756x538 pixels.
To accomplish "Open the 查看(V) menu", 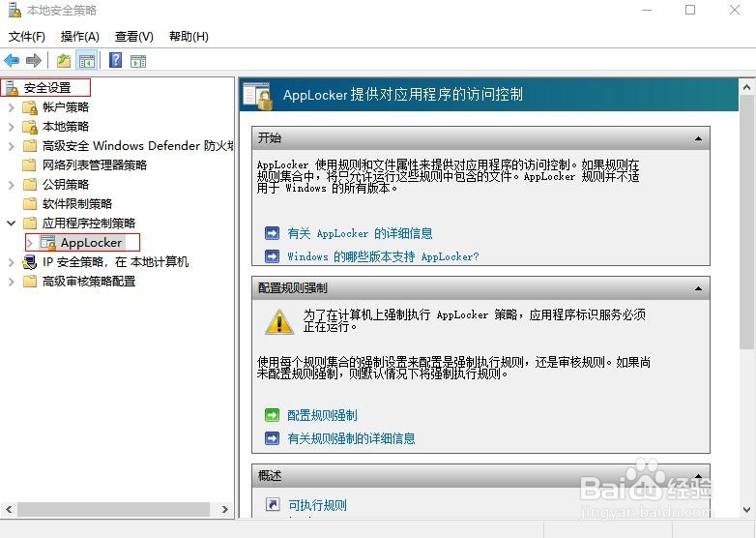I will [x=134, y=37].
